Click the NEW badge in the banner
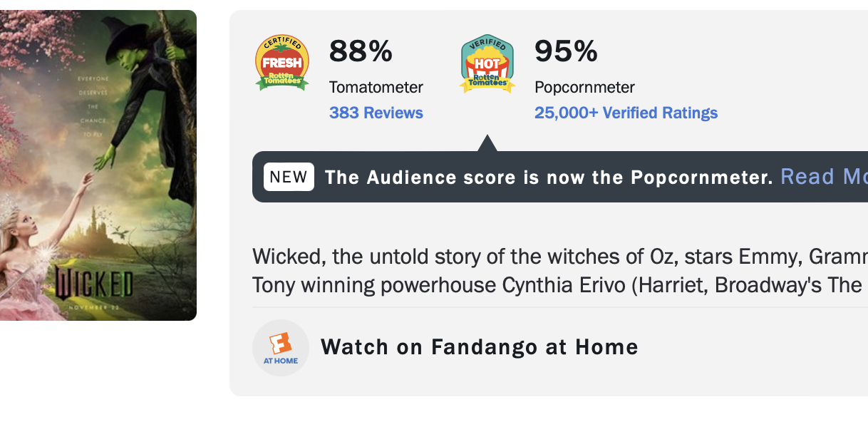 [289, 177]
